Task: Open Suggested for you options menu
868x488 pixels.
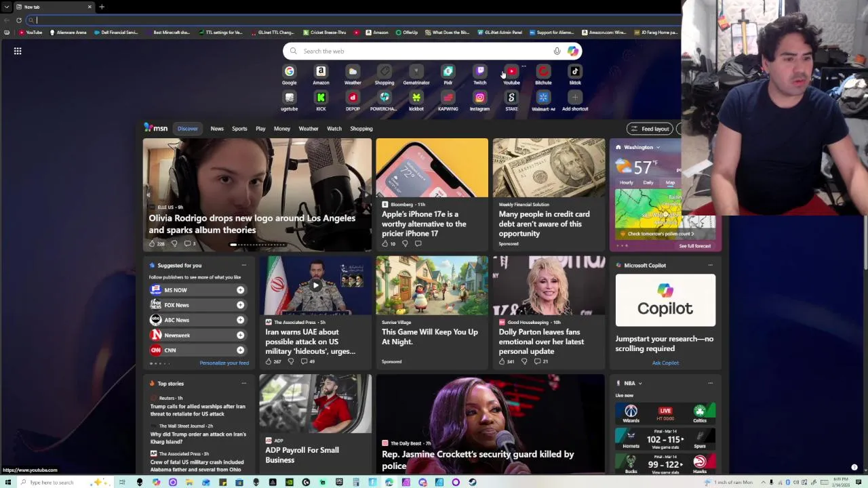Action: tap(243, 266)
